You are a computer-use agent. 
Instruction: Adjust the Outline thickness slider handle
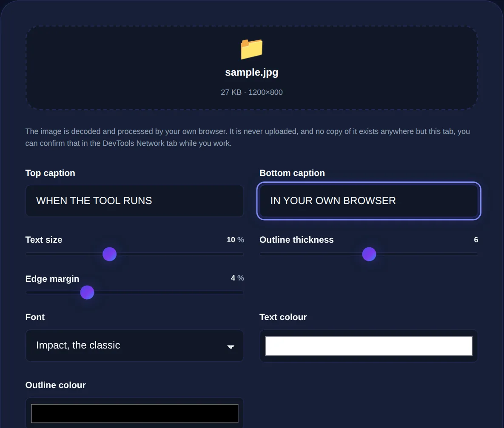pyautogui.click(x=369, y=254)
